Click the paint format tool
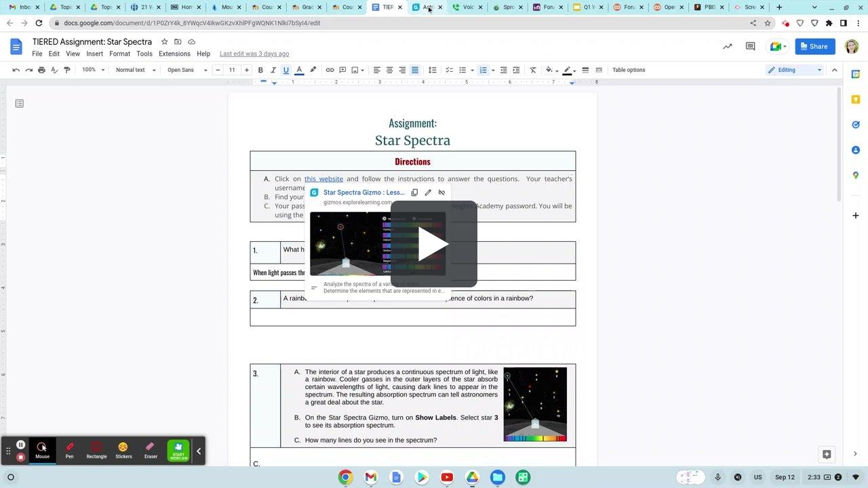The width and height of the screenshot is (868, 488). [66, 70]
